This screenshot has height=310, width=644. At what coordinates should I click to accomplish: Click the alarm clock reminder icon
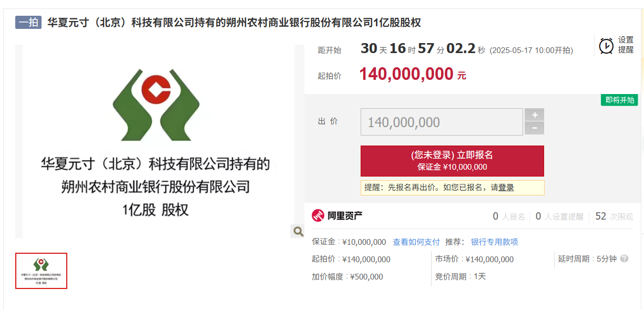click(x=606, y=46)
